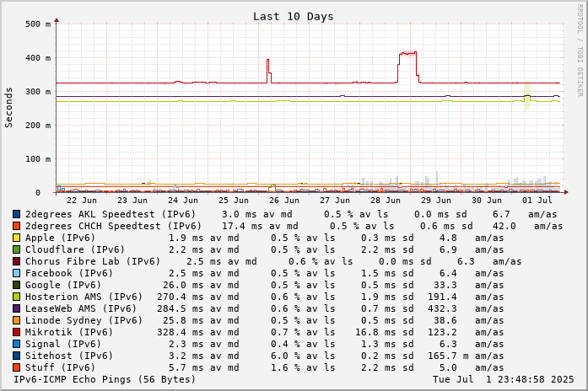588x391 pixels.
Task: Click the "IPv6-ICMP Echo Pings (56 Bytes)" footer
Action: [x=105, y=379]
